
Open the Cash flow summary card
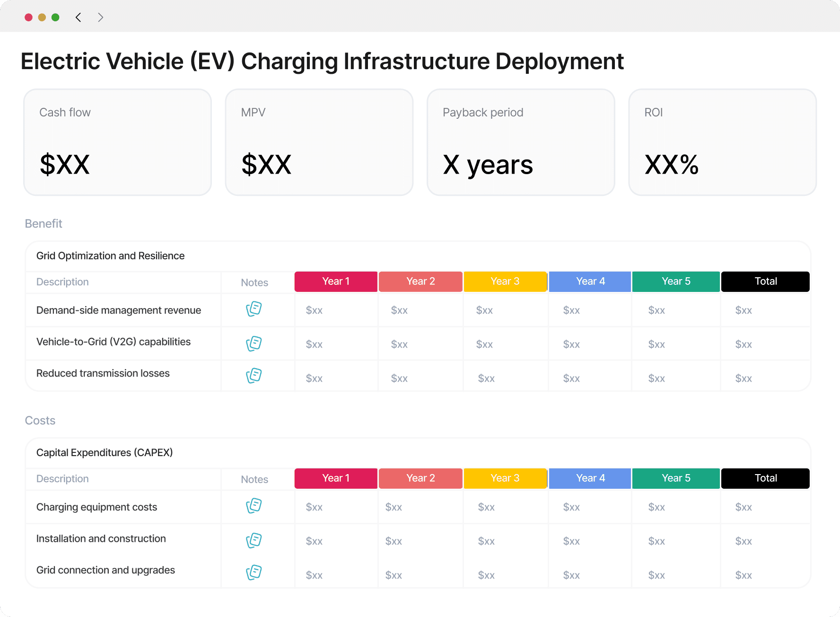[118, 142]
